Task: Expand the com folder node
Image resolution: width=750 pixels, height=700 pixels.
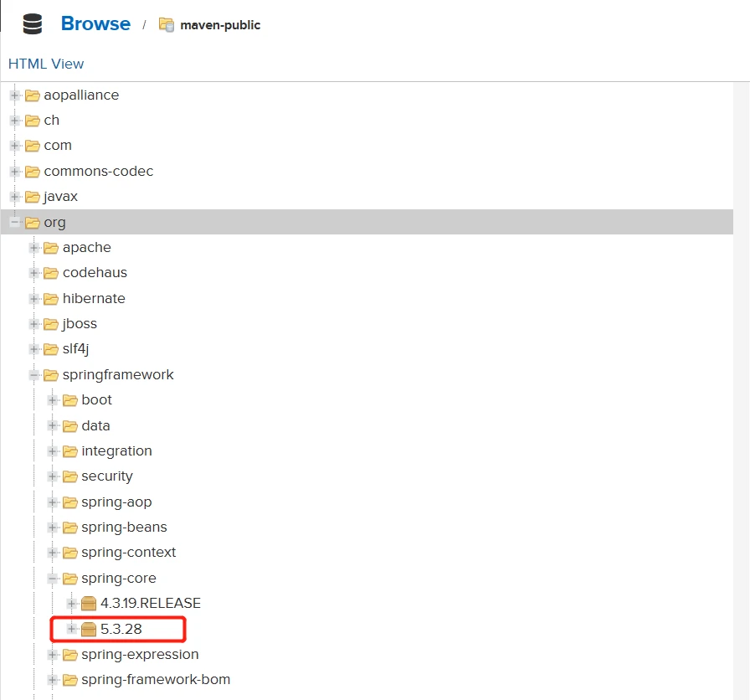Action: pyautogui.click(x=15, y=146)
